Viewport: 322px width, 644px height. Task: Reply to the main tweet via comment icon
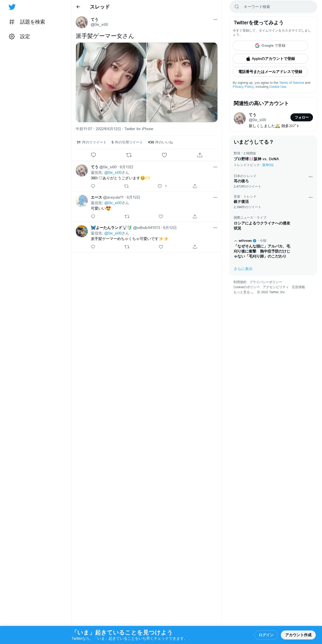[93, 155]
